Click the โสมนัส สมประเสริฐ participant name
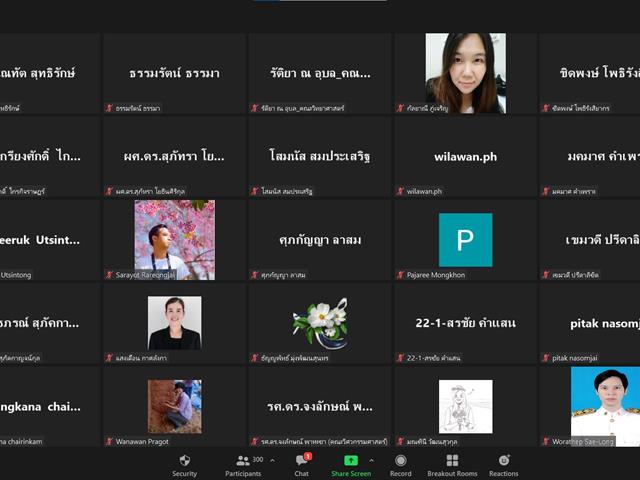 pyautogui.click(x=320, y=156)
